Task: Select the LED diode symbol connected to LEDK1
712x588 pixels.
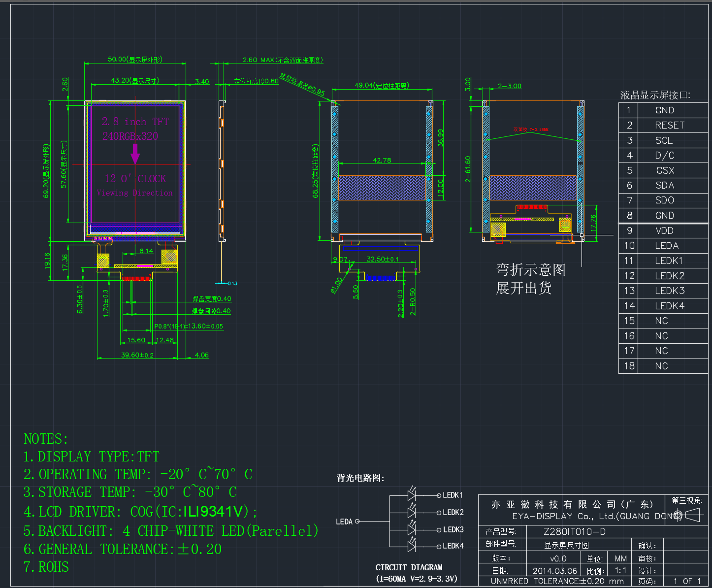Action: tap(412, 494)
